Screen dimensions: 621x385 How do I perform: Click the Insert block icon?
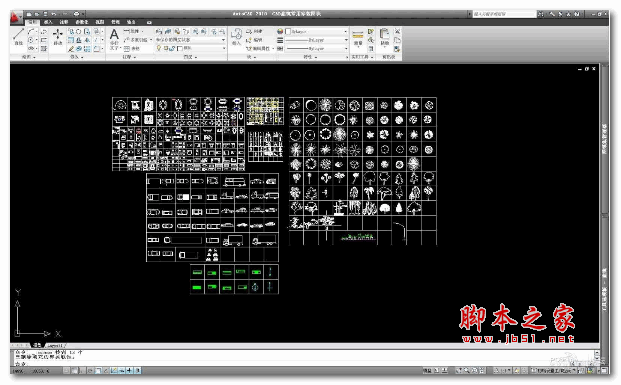[x=236, y=36]
